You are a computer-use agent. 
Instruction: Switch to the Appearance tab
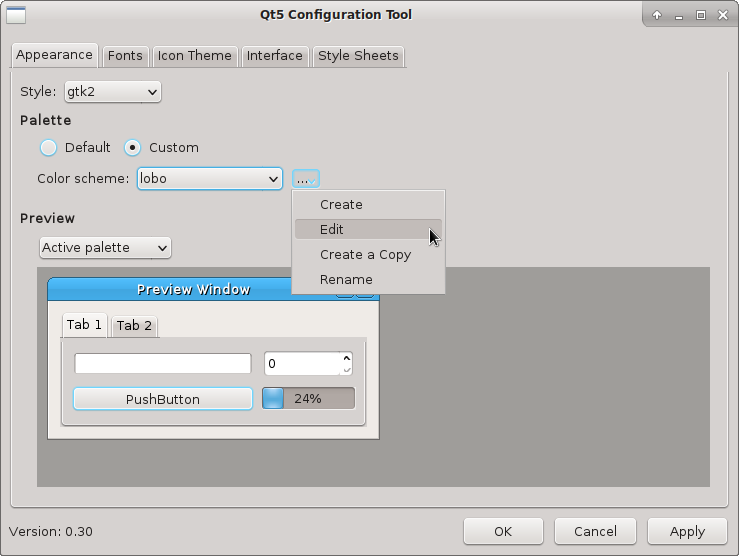[x=54, y=55]
